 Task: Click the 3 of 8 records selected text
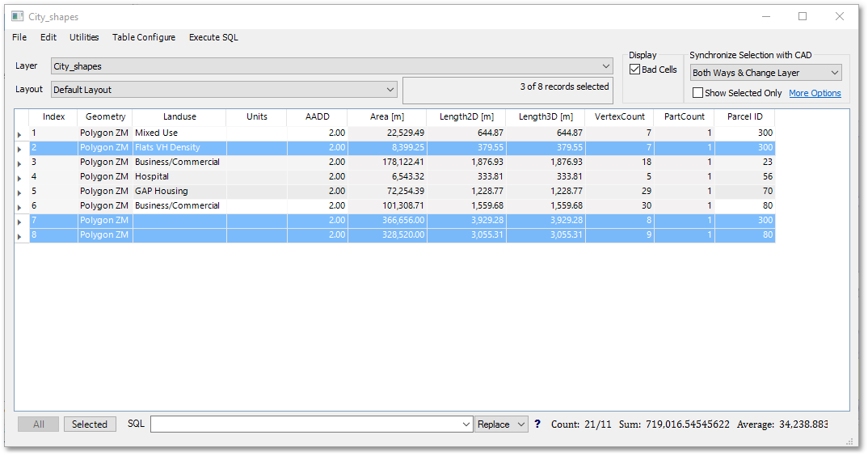coord(564,87)
